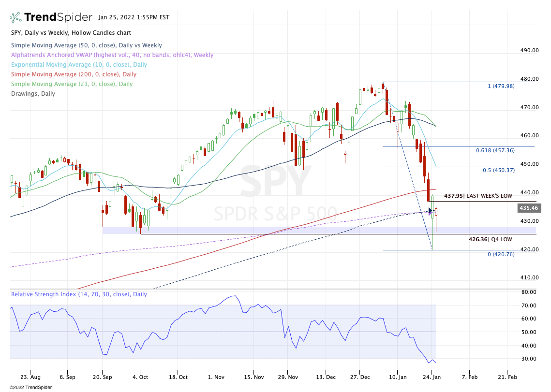Click the 1. Nov date axis label

216,377
